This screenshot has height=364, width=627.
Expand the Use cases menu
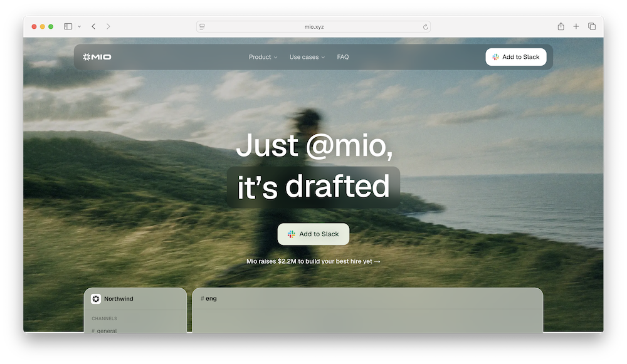tap(307, 57)
